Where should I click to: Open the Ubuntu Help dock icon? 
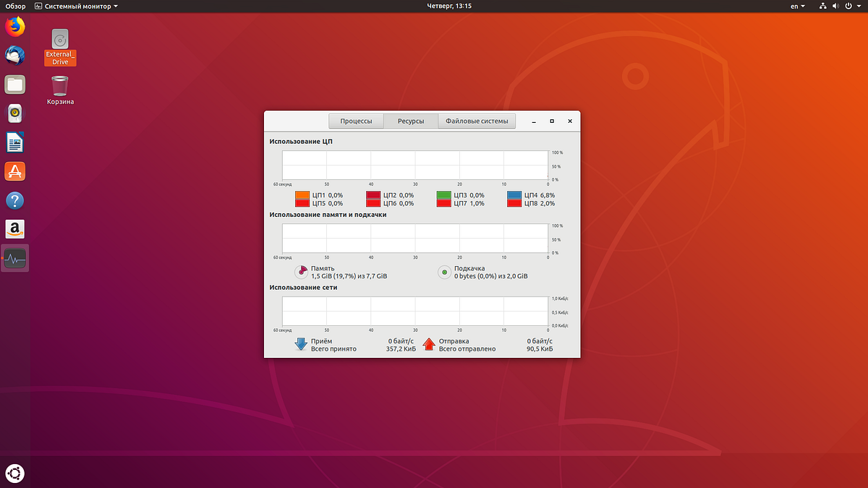point(14,200)
